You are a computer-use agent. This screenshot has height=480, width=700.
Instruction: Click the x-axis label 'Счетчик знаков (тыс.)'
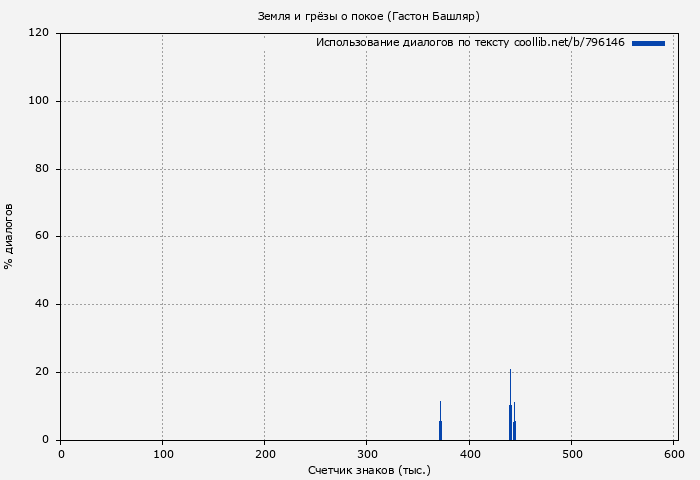(x=369, y=469)
